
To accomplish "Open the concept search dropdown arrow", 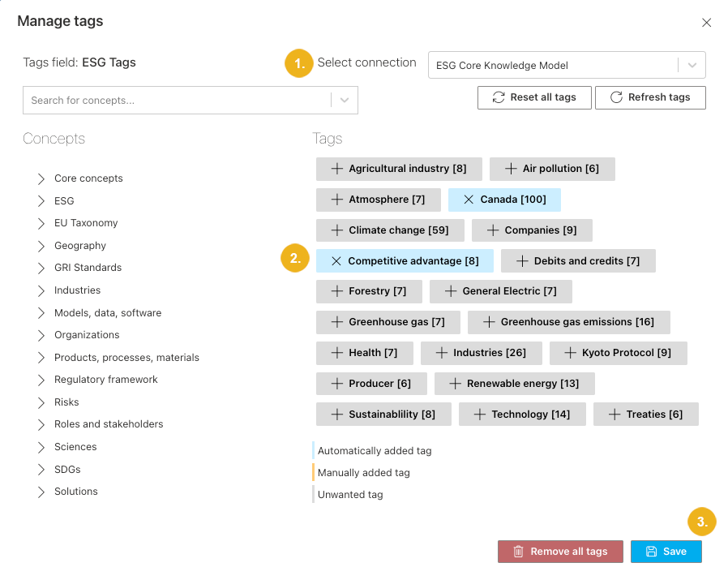I will pos(344,100).
